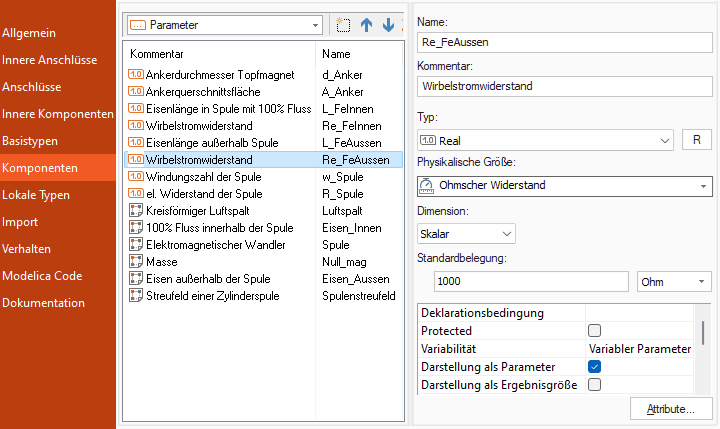Click icon next to Windungszahl der Spule
This screenshot has width=720, height=429.
coord(136,176)
